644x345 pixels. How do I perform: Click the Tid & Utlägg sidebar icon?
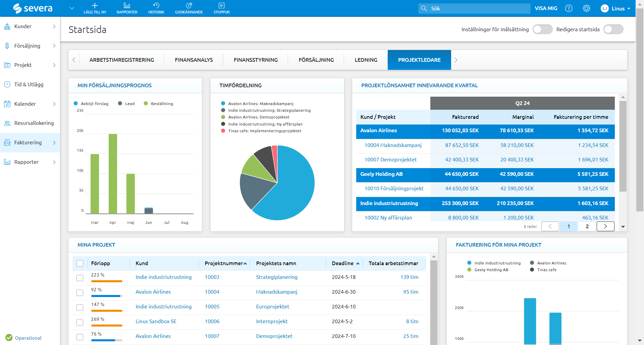click(7, 85)
